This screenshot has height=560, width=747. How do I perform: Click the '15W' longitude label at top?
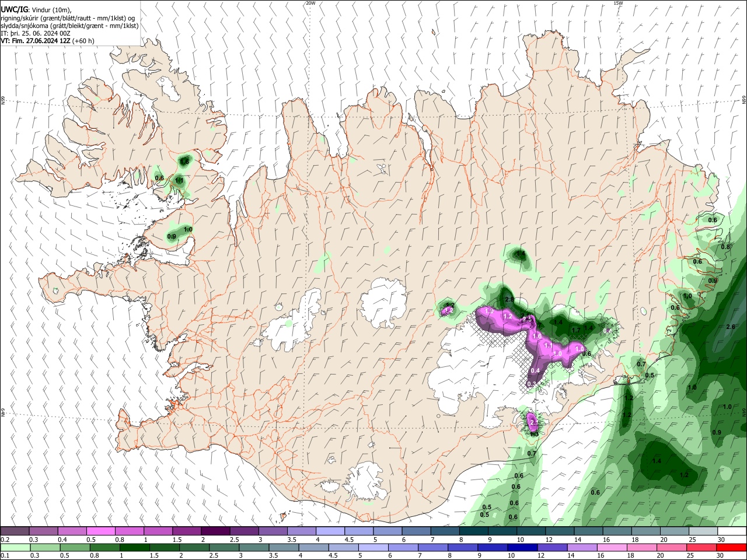pyautogui.click(x=618, y=3)
